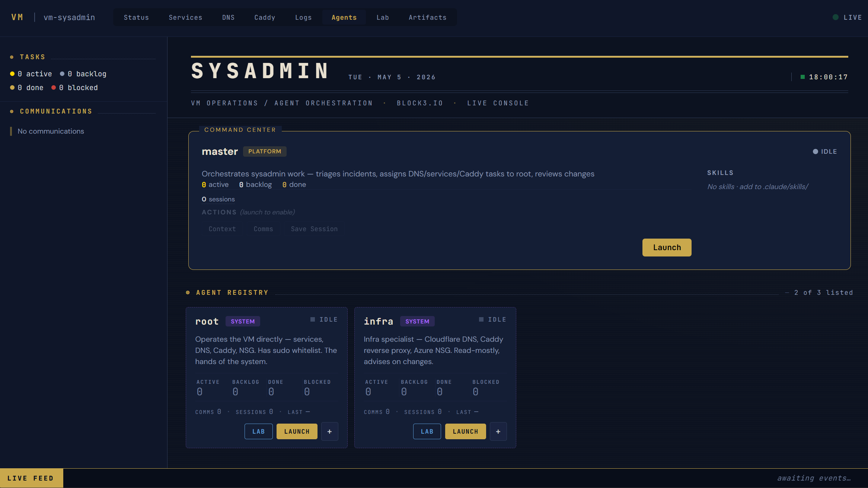Click the COMMAND CENTER label
The image size is (868, 488).
click(240, 130)
